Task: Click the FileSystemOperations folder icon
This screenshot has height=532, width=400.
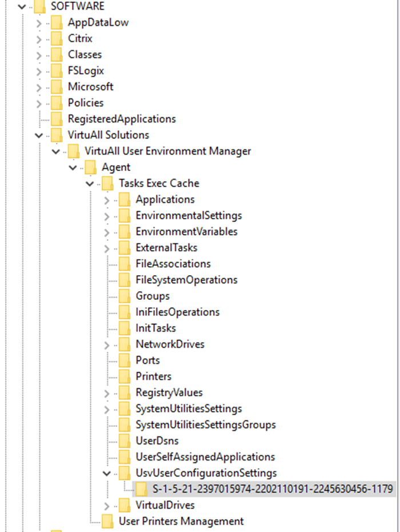Action: coord(125,280)
